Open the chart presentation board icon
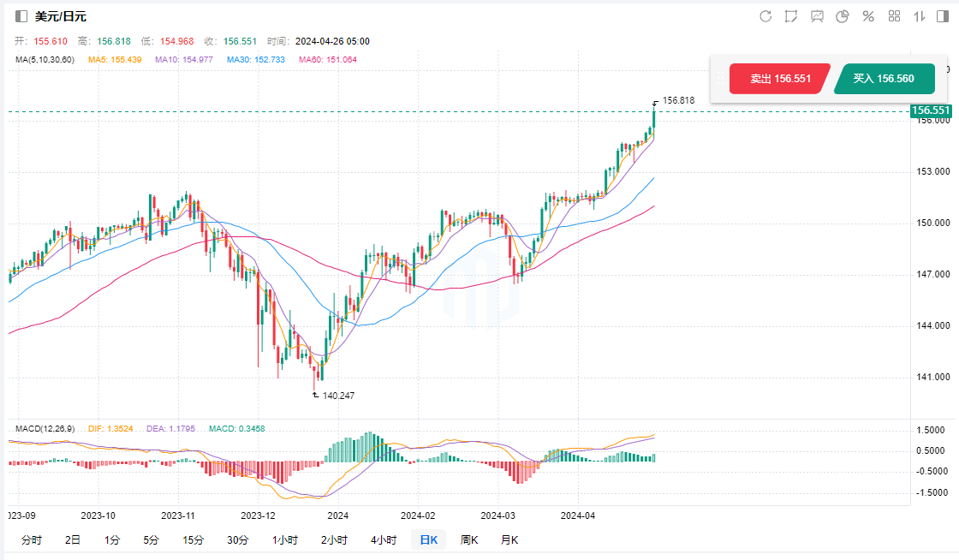 click(817, 16)
